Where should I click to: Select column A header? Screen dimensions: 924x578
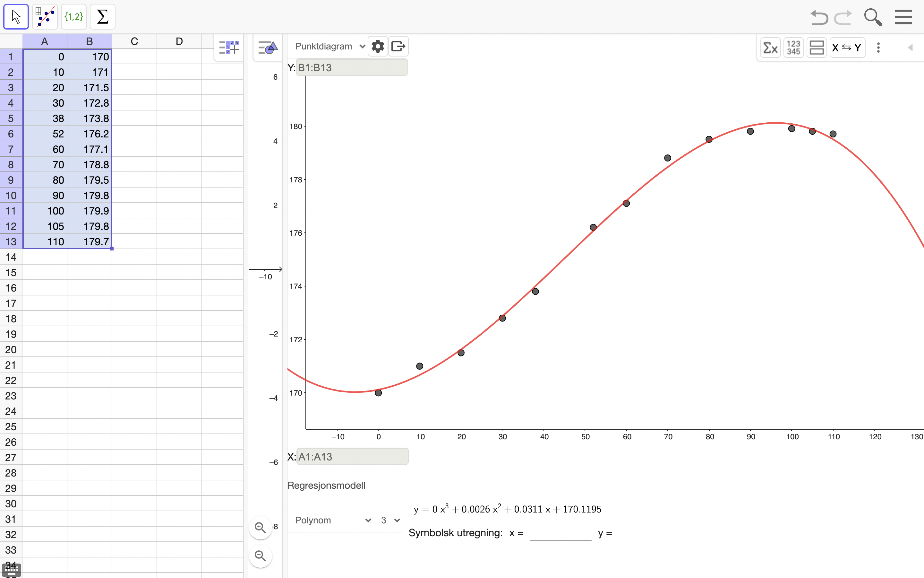click(45, 41)
